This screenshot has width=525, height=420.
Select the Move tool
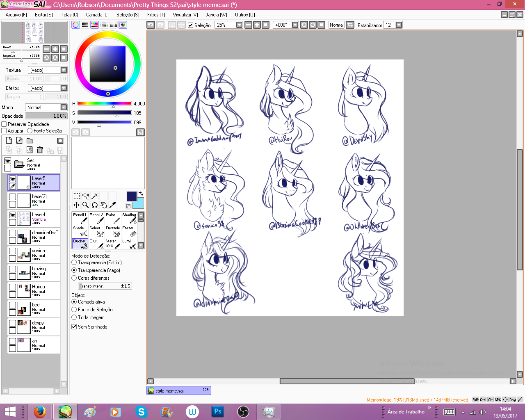[77, 205]
